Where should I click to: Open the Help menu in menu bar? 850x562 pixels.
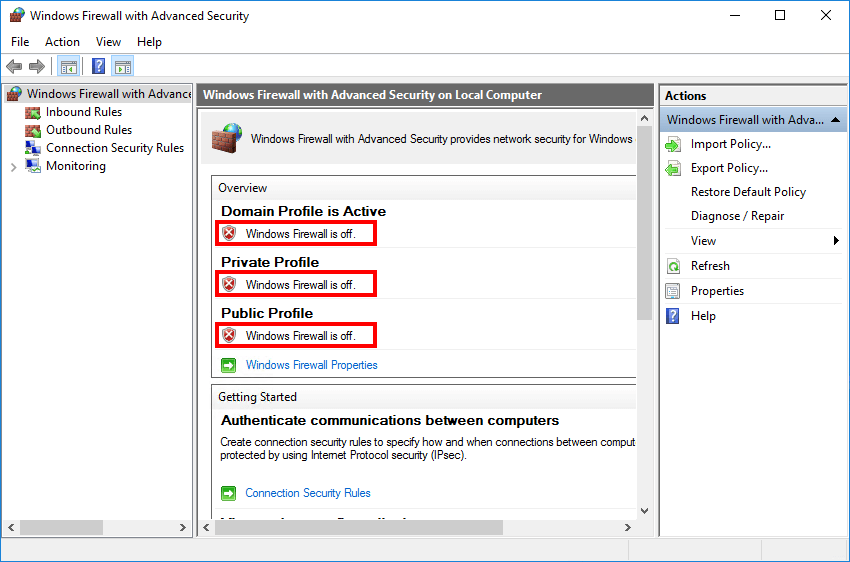tap(149, 42)
